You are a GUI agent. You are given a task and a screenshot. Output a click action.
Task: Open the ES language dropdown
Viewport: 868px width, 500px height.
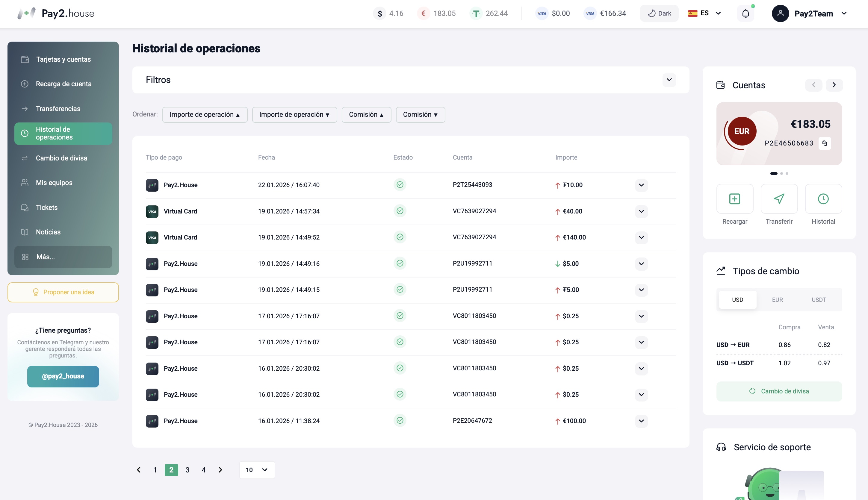click(x=704, y=13)
